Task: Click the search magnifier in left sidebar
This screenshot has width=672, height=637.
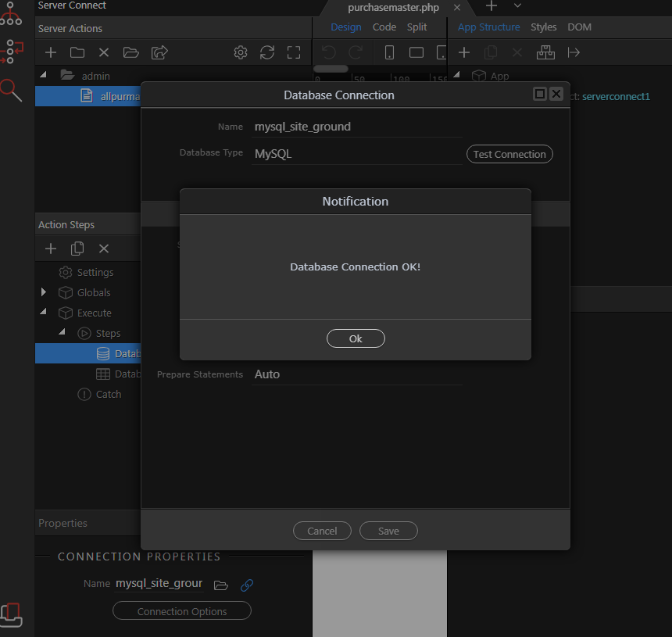Action: tap(11, 90)
